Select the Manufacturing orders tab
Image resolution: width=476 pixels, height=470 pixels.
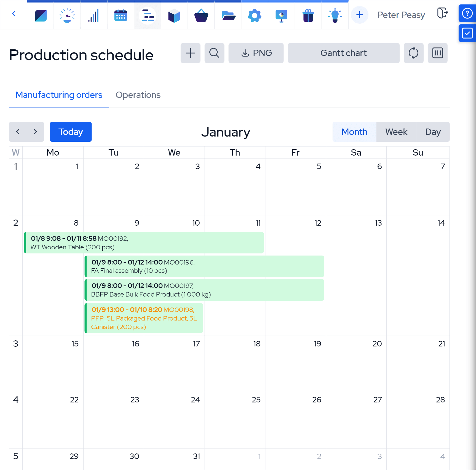click(59, 95)
